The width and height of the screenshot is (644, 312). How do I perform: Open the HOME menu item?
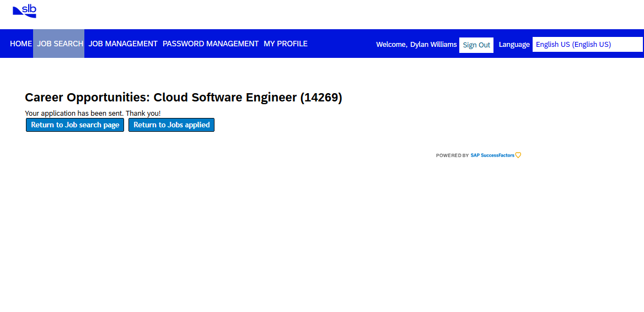[21, 44]
